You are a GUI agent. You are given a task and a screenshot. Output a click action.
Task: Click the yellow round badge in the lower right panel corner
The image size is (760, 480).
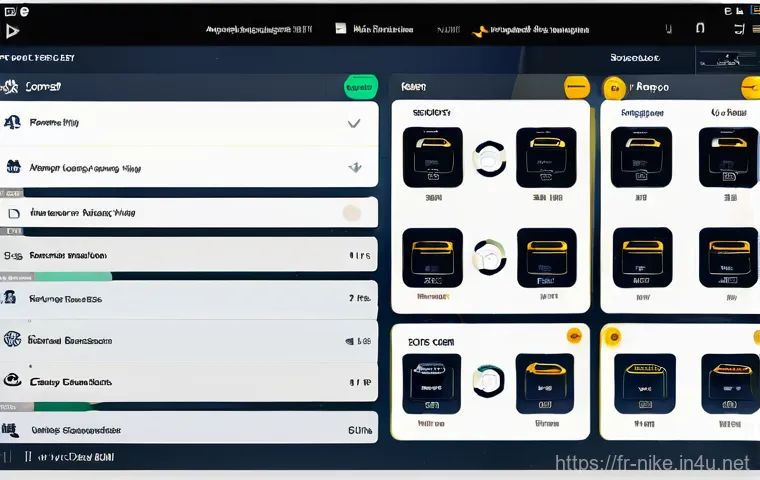(x=613, y=336)
